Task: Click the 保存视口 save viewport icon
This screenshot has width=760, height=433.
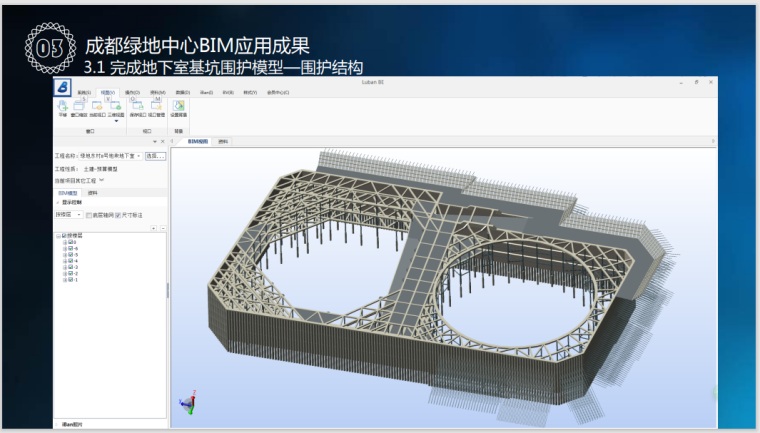Action: click(137, 106)
